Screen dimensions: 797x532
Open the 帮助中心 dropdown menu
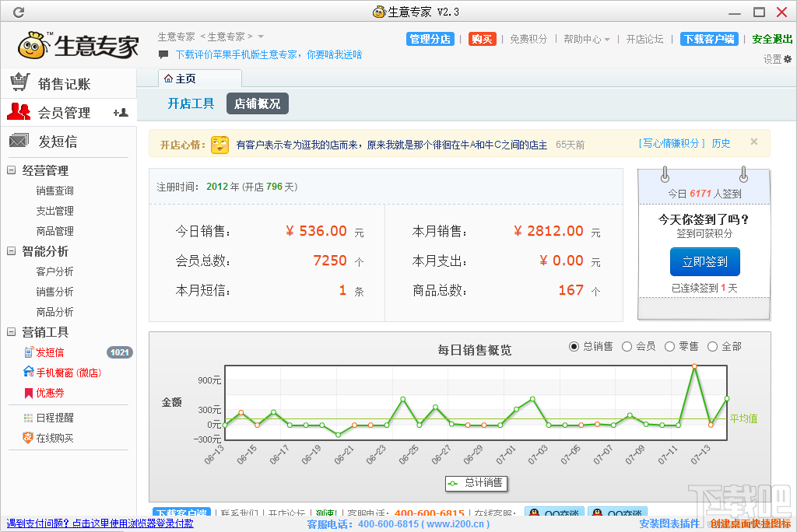pos(586,39)
